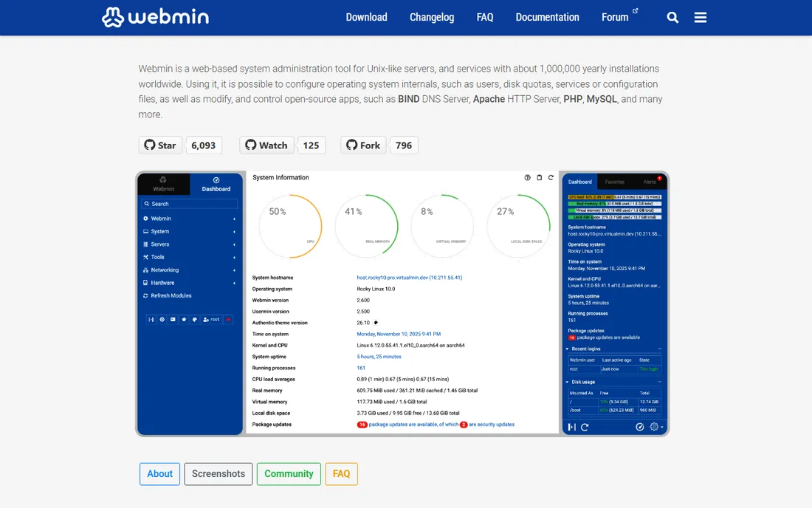Switch to Alerts tab in right panel
The image size is (812, 508).
650,182
